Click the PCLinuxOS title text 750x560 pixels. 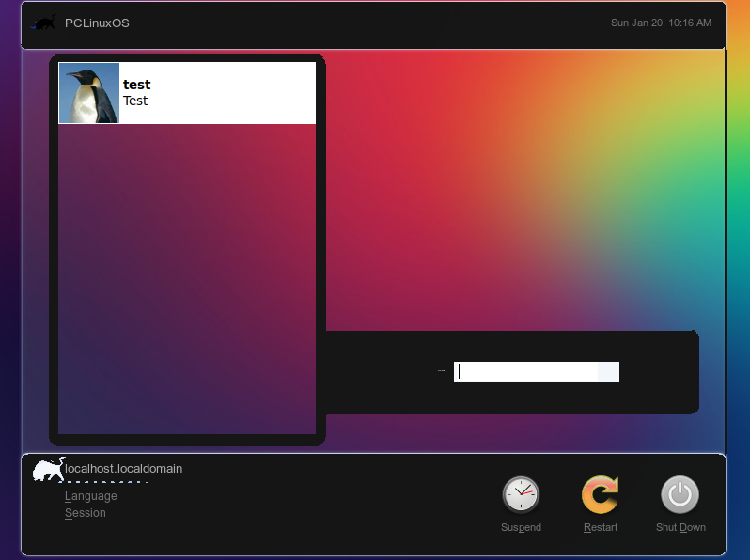pyautogui.click(x=97, y=23)
